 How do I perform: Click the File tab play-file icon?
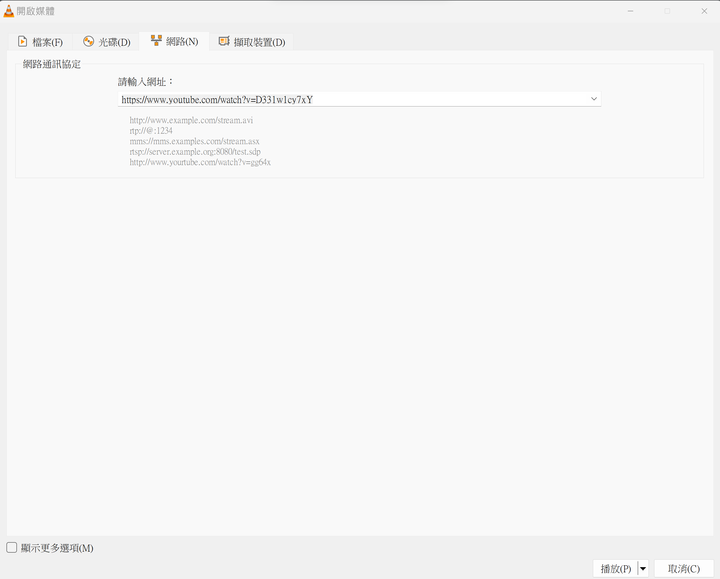[22, 41]
